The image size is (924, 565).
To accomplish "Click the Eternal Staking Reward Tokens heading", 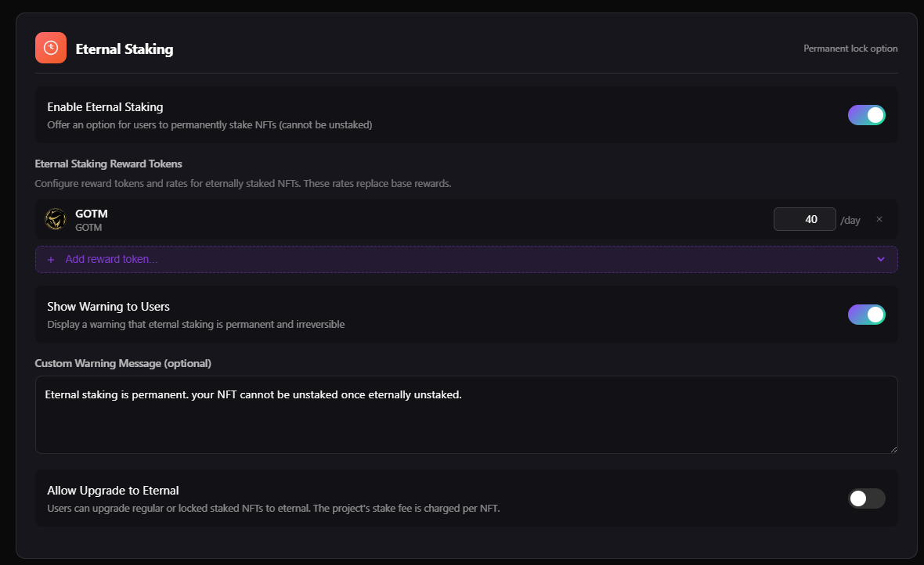I will 108,164.
